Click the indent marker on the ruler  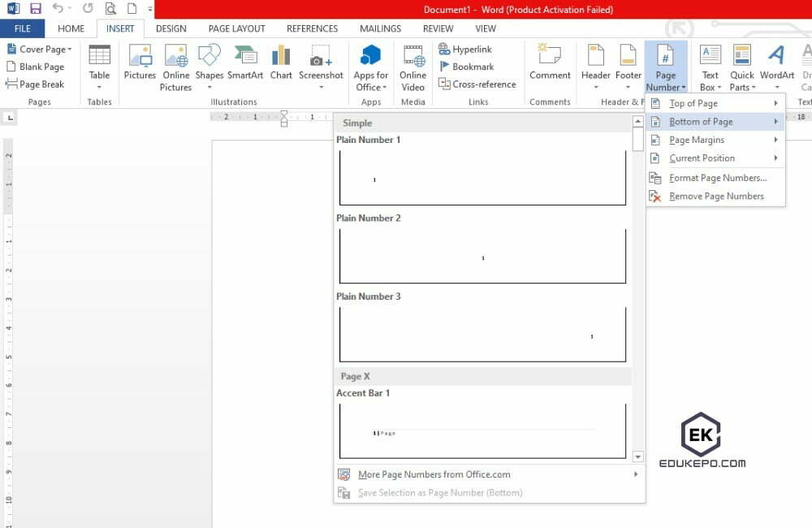283,119
